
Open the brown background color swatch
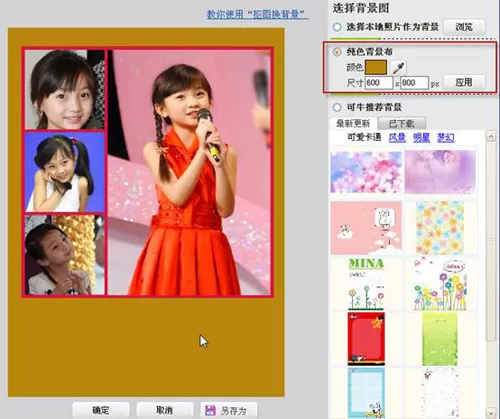point(376,67)
